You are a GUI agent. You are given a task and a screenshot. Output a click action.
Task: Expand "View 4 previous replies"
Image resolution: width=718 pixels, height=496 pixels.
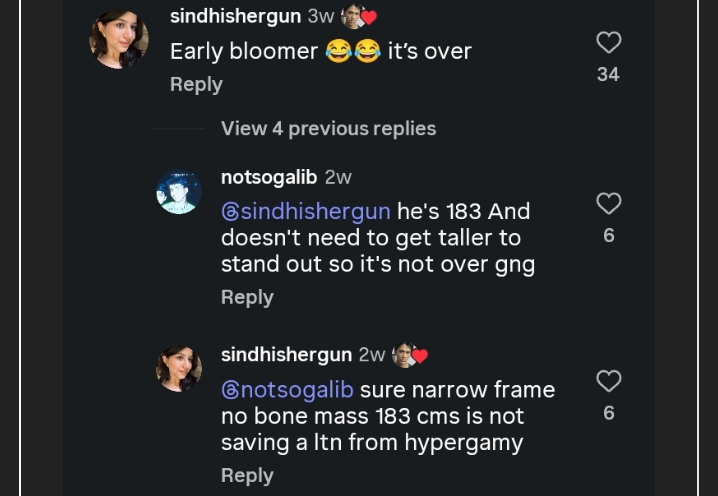pos(328,129)
